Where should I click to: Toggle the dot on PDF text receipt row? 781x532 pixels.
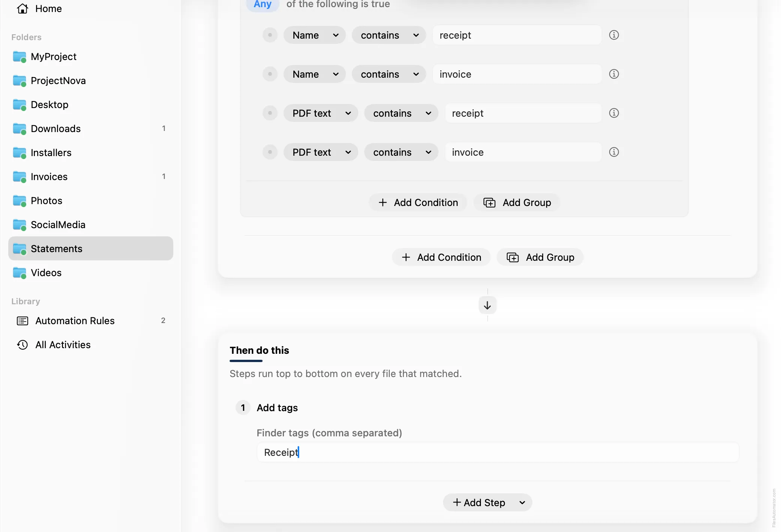(270, 113)
